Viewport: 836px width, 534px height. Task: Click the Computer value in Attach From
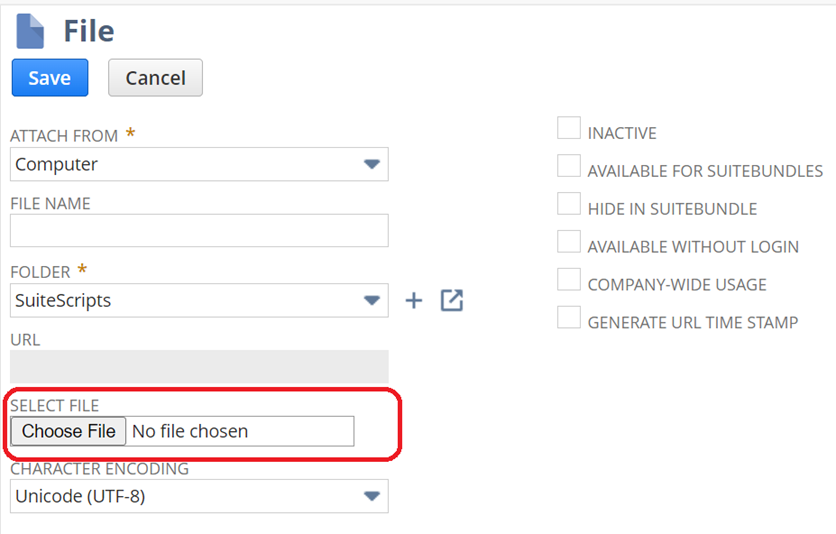[x=57, y=164]
